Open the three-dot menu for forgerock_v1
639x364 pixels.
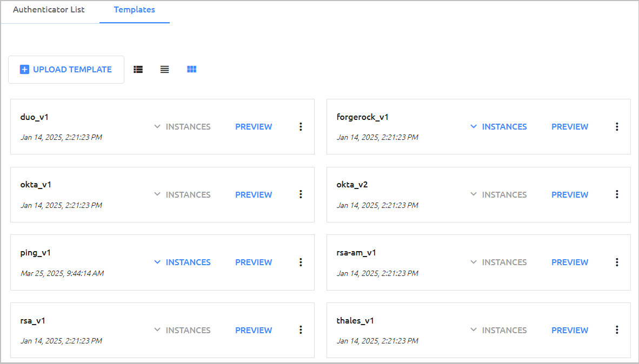617,126
